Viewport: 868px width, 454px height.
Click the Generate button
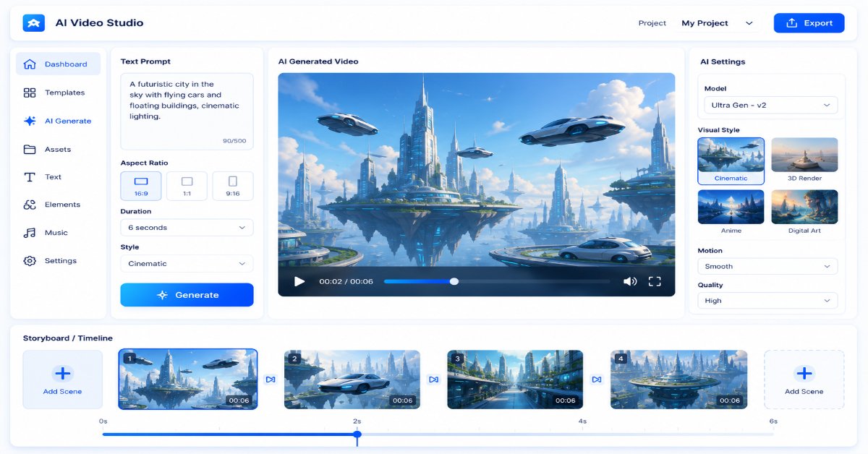coord(187,295)
